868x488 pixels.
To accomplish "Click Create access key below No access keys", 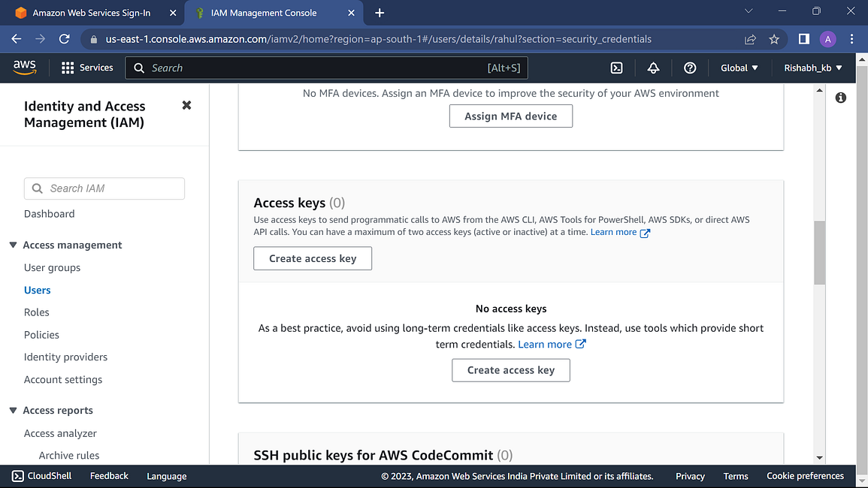I will tap(510, 370).
